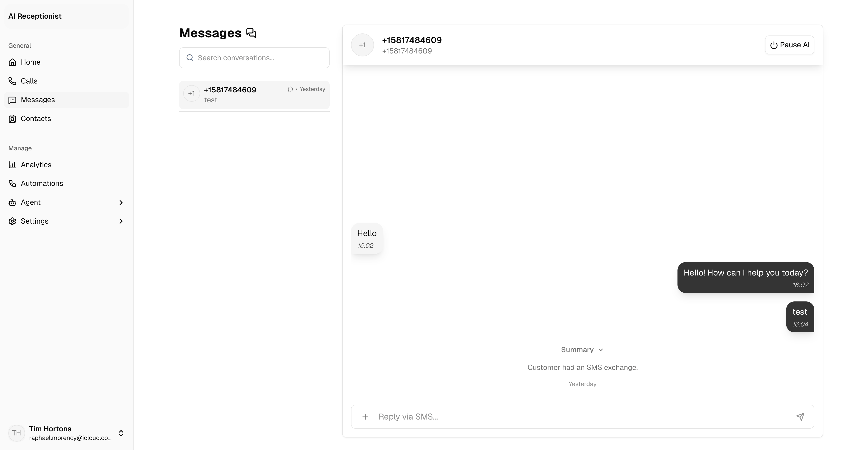Click the Agent robot icon
Image resolution: width=868 pixels, height=450 pixels.
pyautogui.click(x=13, y=202)
